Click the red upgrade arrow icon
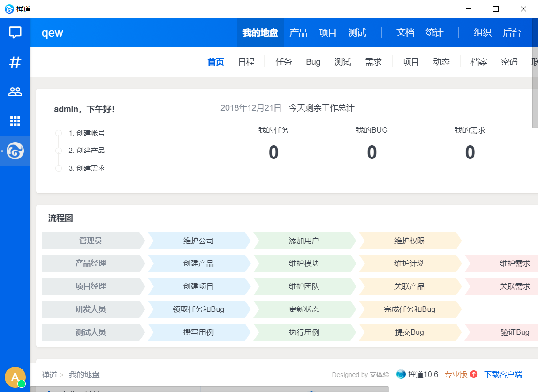This screenshot has width=538, height=392. click(474, 374)
